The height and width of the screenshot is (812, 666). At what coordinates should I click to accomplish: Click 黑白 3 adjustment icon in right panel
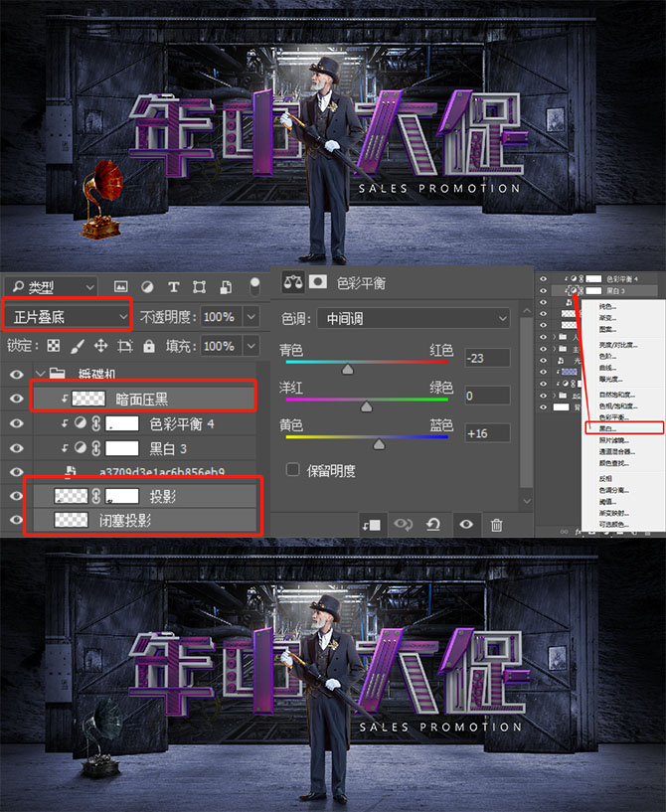pyautogui.click(x=574, y=290)
